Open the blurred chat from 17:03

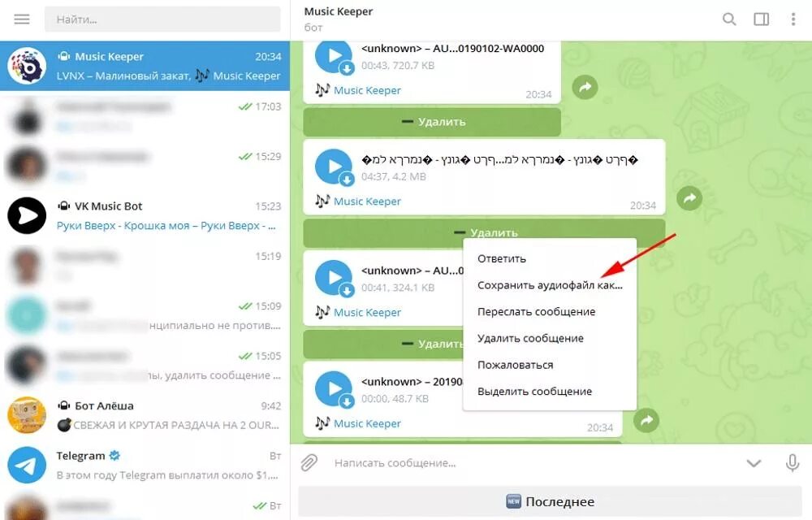pos(145,116)
